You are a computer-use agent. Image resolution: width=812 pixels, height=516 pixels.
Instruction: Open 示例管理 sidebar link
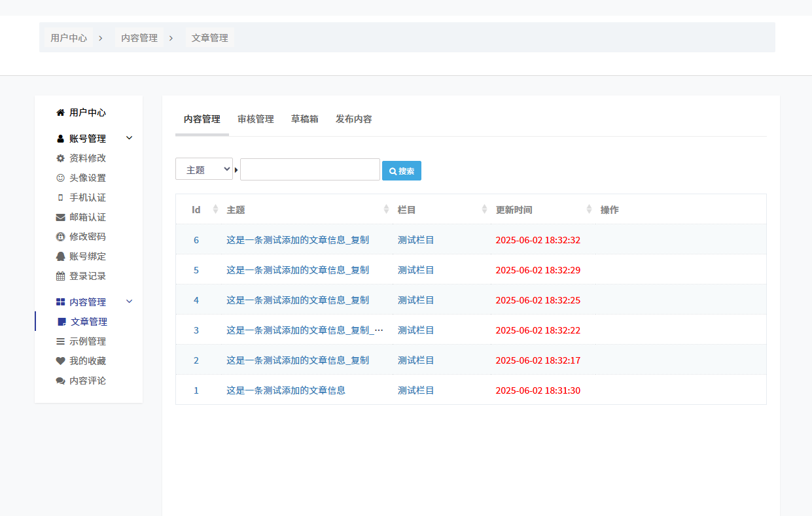pyautogui.click(x=88, y=341)
